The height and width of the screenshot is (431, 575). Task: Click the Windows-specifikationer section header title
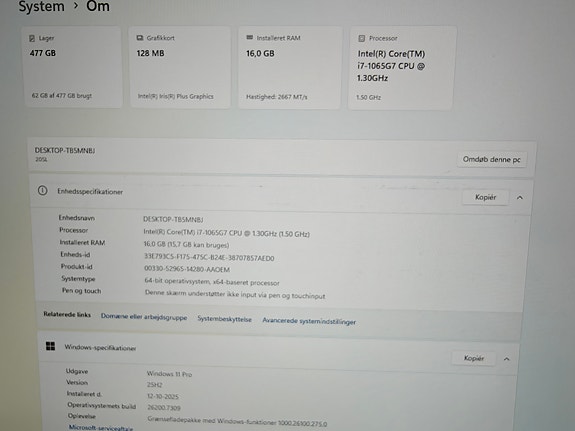coord(100,347)
